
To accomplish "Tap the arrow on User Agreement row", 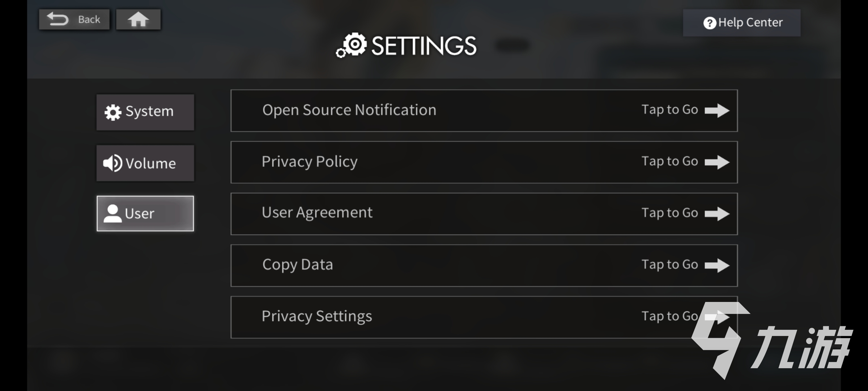I will pos(717,214).
